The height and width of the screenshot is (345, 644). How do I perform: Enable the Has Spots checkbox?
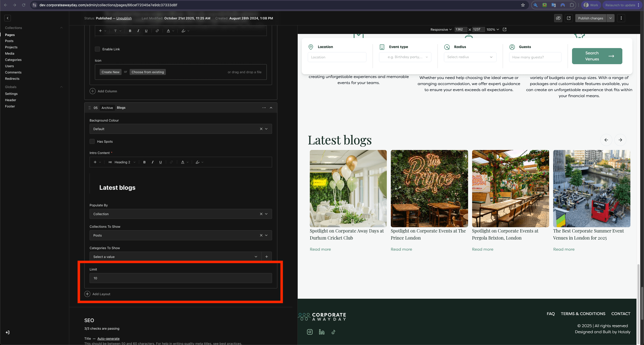click(x=92, y=141)
